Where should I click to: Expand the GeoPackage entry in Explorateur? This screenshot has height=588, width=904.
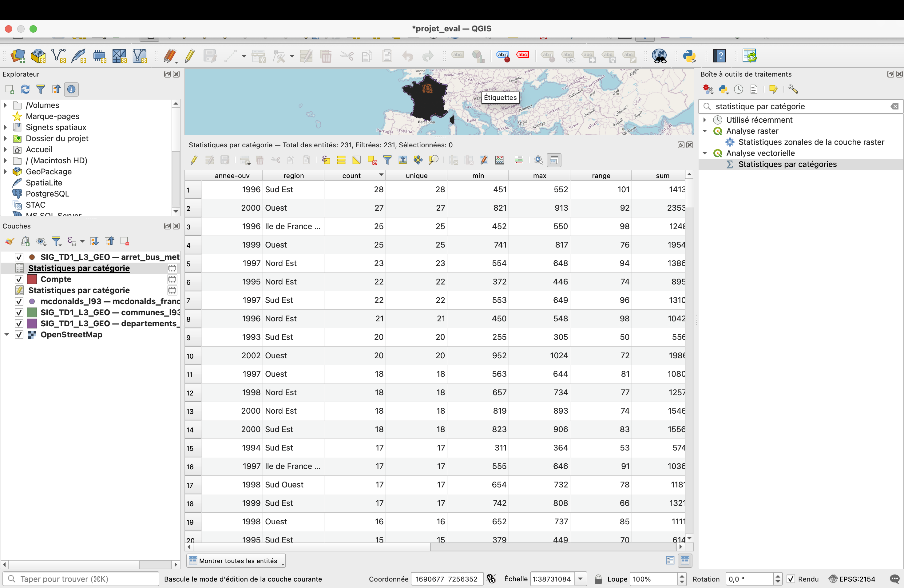(x=5, y=172)
